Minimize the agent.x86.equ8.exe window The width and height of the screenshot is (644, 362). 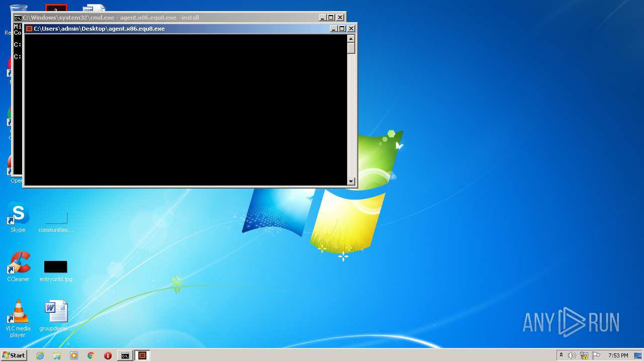click(334, 29)
